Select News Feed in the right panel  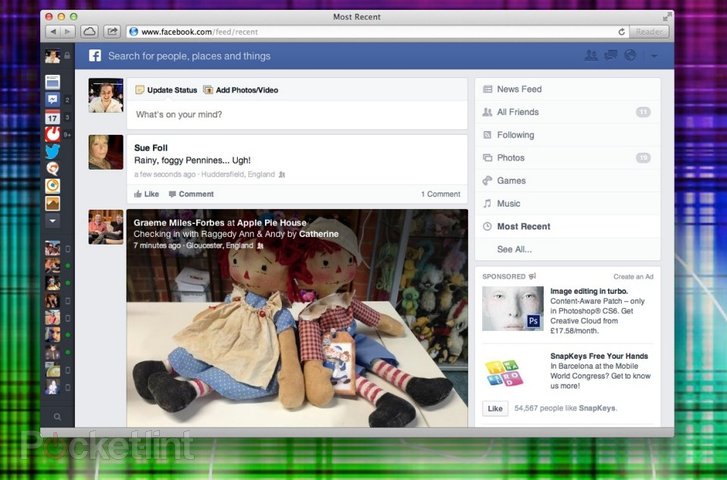[x=520, y=89]
